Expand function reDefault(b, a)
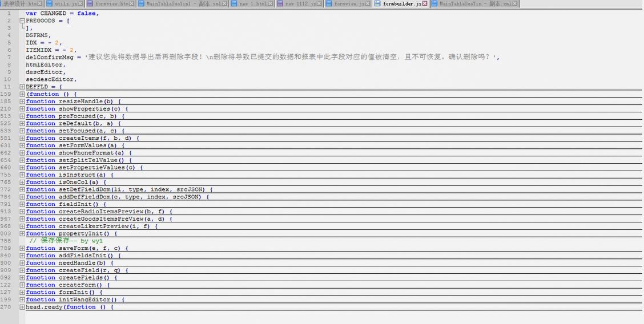 coord(22,123)
